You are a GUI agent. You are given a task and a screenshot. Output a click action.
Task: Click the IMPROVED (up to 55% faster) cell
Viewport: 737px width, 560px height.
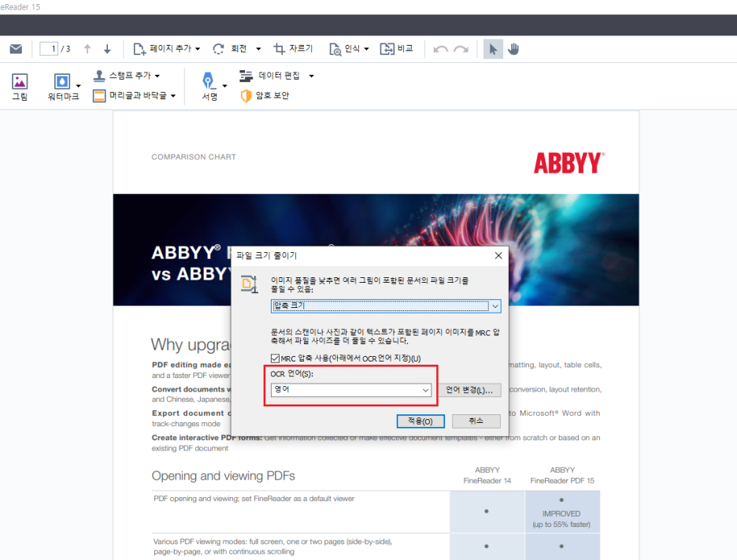tap(561, 512)
